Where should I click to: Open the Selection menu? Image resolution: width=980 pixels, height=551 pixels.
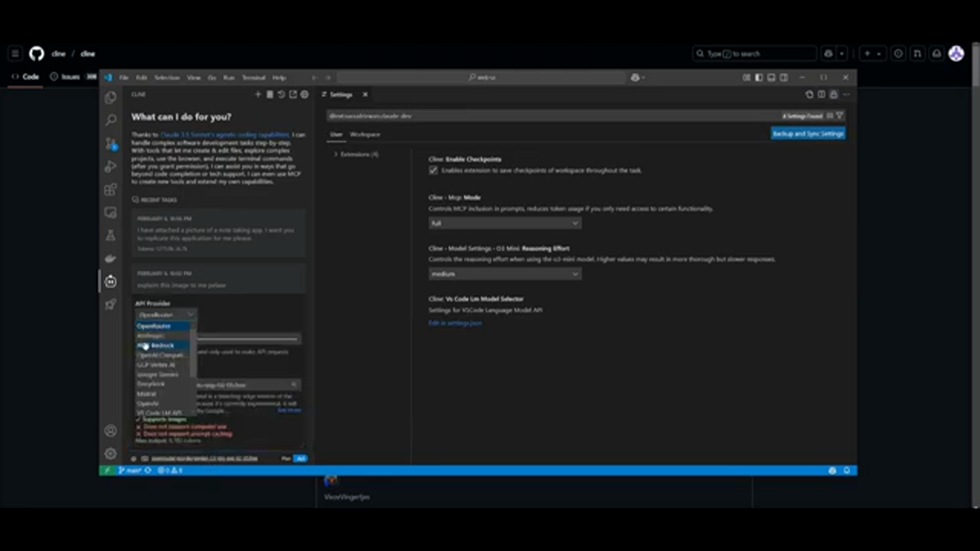(x=167, y=77)
